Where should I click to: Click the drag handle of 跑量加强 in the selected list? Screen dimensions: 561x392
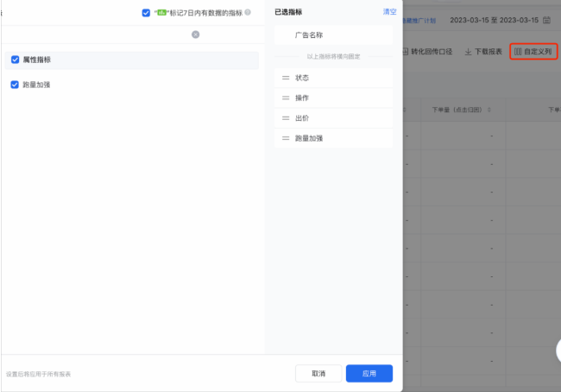click(286, 138)
